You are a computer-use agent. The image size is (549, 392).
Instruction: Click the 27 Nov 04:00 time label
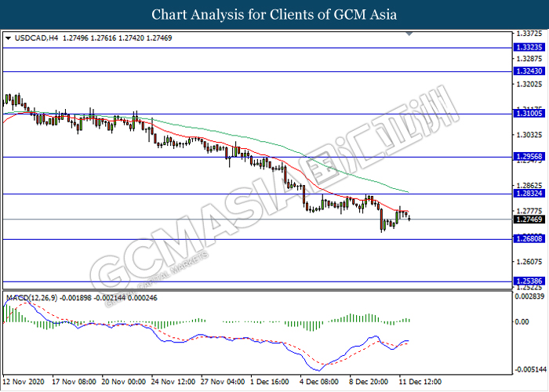(x=223, y=382)
